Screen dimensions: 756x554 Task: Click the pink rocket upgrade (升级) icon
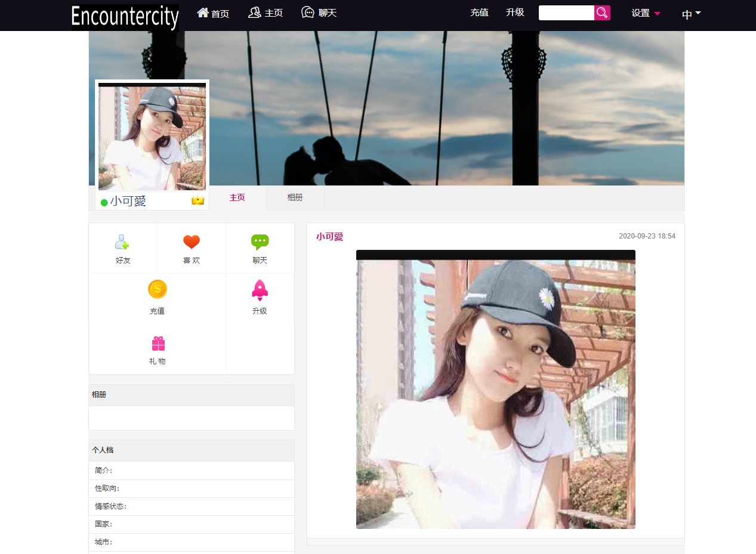click(x=260, y=290)
